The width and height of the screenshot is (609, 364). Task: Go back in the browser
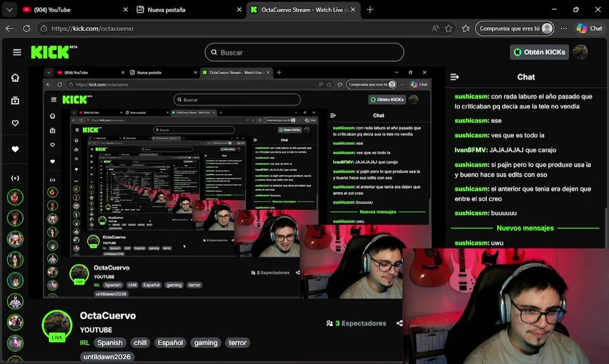pyautogui.click(x=9, y=28)
